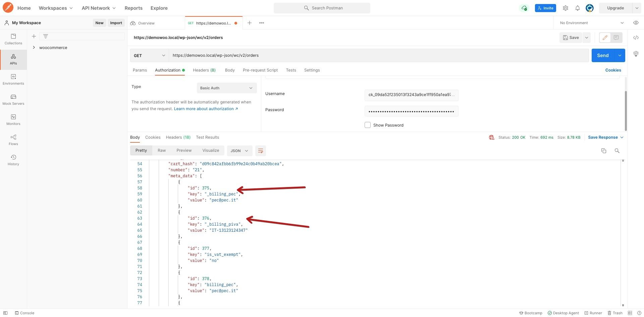
Task: Open the JSON format dropdown
Action: (239, 151)
